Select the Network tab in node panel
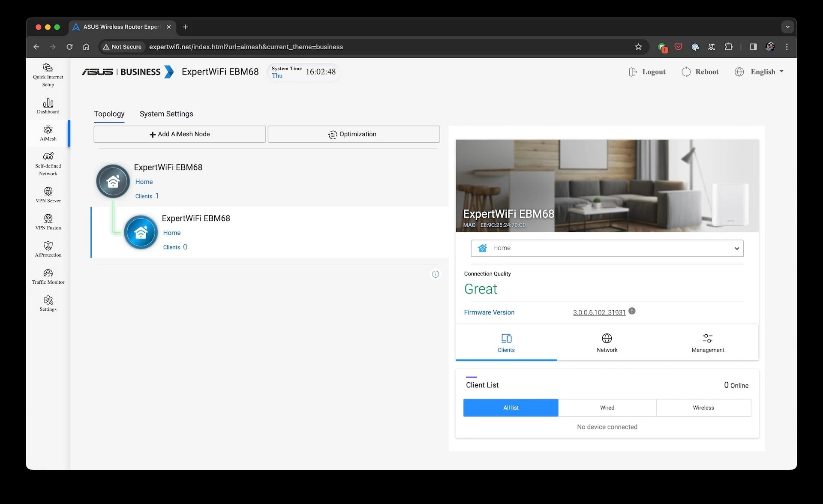 (x=607, y=343)
